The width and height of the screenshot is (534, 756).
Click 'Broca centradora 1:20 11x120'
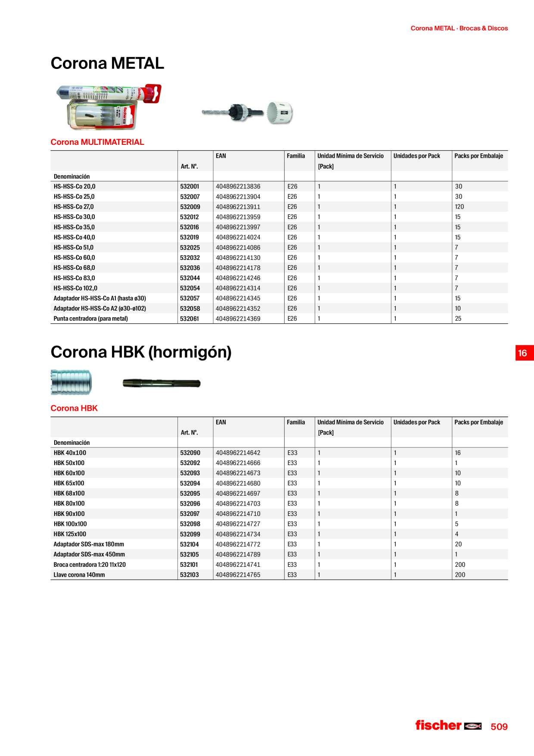(x=90, y=565)
